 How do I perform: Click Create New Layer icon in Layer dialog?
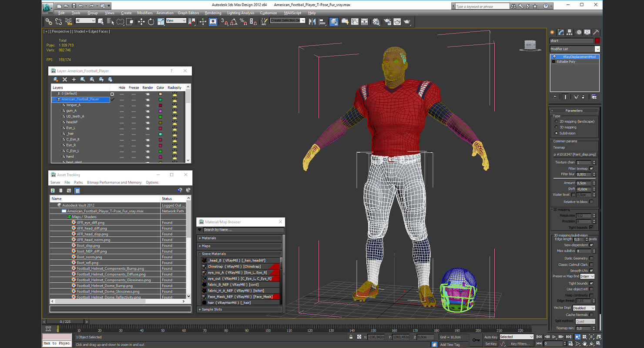(56, 79)
